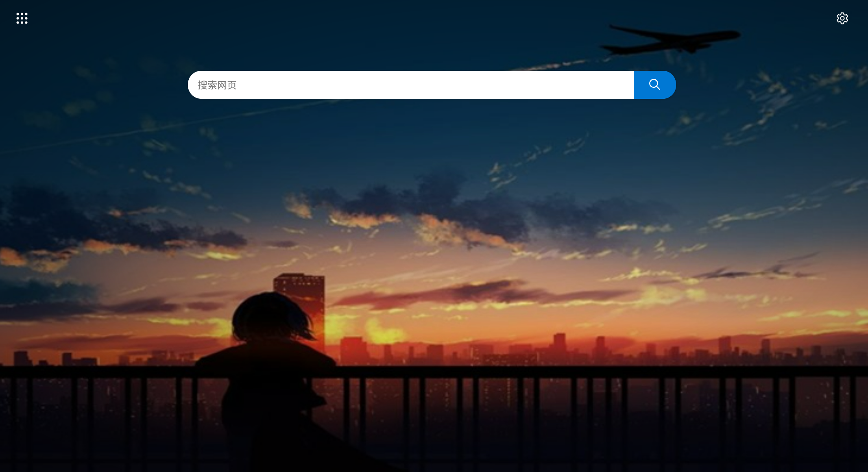Open settings via the gear icon
This screenshot has width=868, height=472.
[842, 18]
